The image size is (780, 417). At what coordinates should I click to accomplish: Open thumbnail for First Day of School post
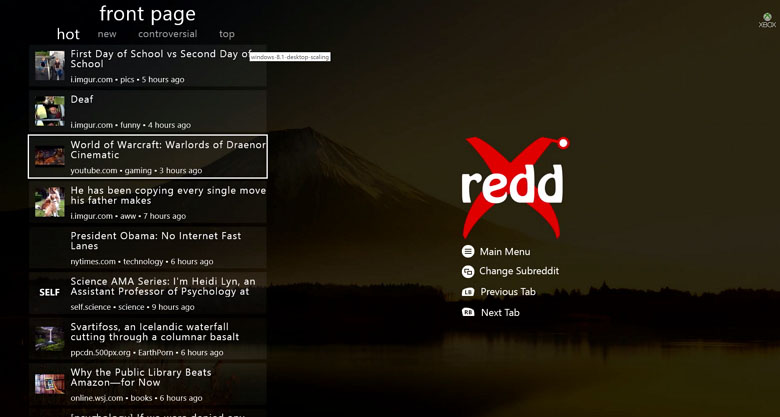(50, 66)
